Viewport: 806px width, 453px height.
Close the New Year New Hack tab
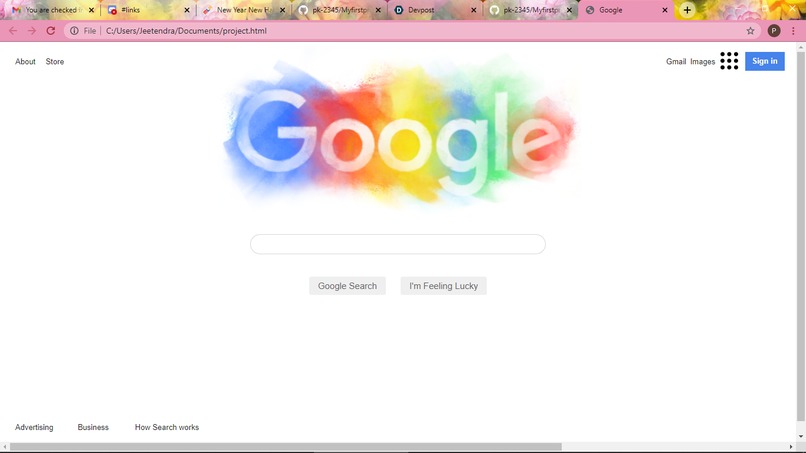[x=282, y=10]
